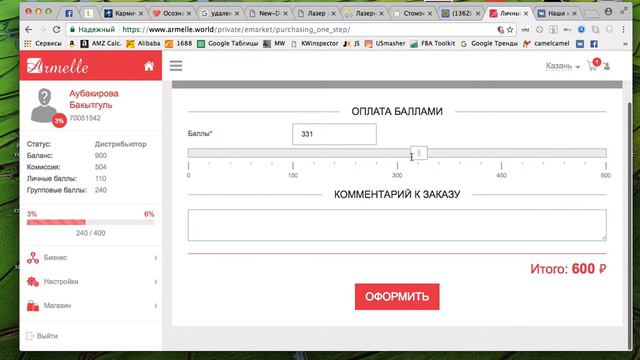640x360 pixels.
Task: Click the translate icon in address bar
Action: click(500, 29)
